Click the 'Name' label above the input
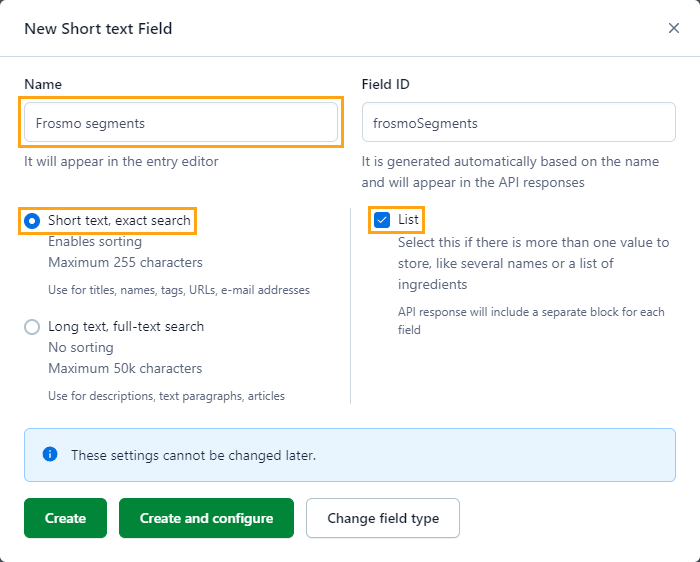The width and height of the screenshot is (700, 562). [43, 85]
